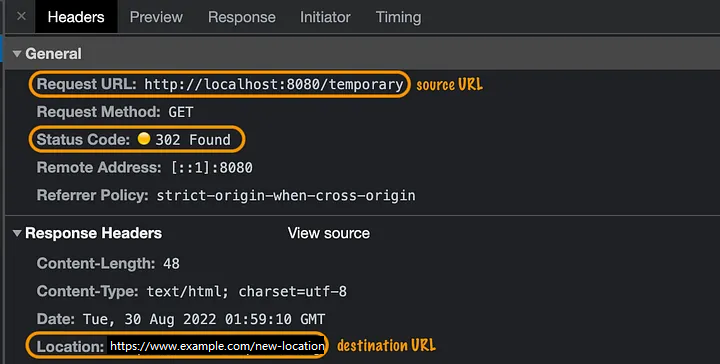Click View source for response headers
This screenshot has height=364, width=720.
point(329,233)
